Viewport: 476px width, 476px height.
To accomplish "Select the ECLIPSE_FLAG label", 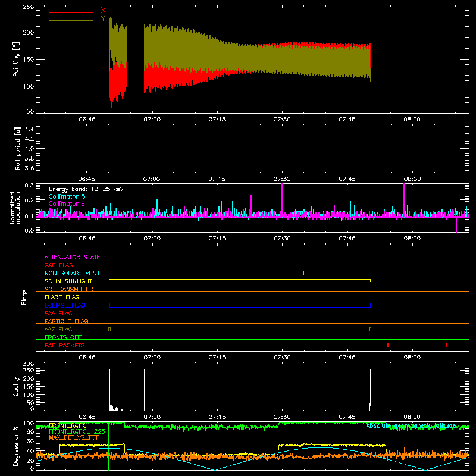I will point(65,305).
